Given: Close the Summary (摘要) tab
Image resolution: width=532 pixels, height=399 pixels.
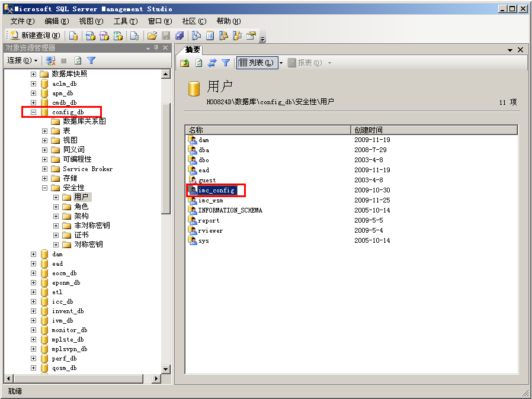Looking at the screenshot, I should point(521,50).
